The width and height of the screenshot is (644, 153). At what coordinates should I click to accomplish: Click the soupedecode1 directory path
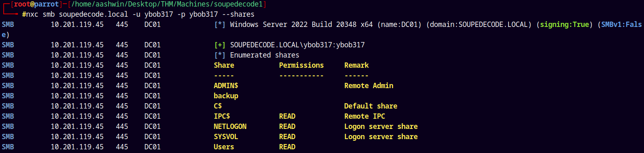167,4
